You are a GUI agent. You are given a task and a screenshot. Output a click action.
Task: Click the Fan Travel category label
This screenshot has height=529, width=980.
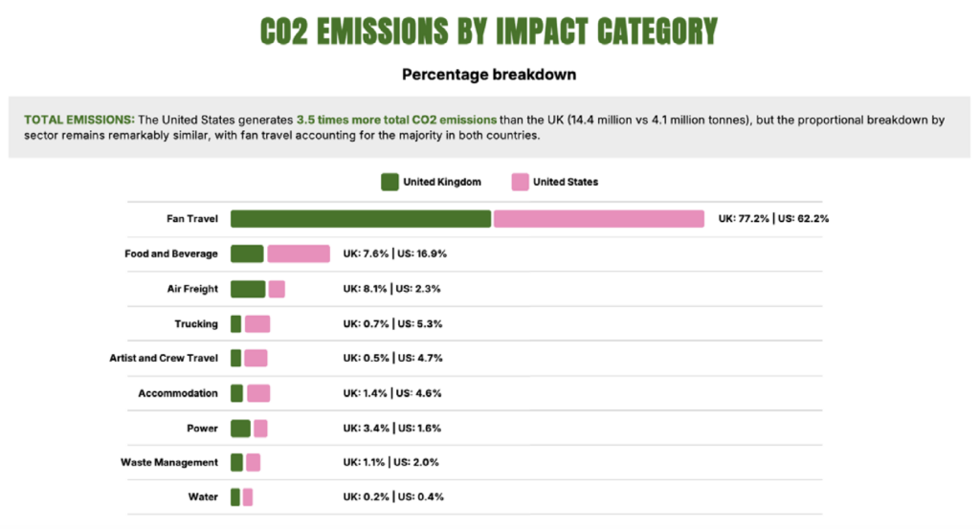tap(191, 219)
